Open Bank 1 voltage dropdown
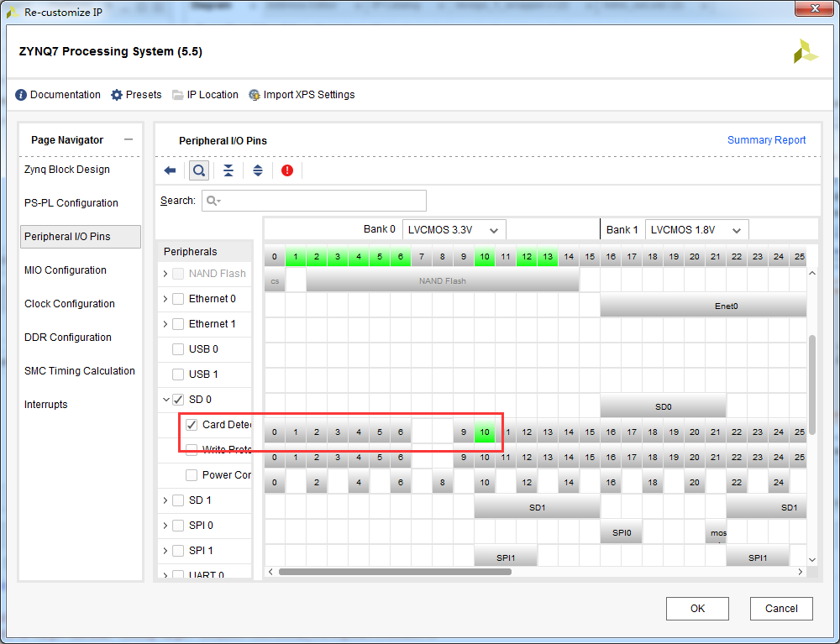 click(696, 230)
